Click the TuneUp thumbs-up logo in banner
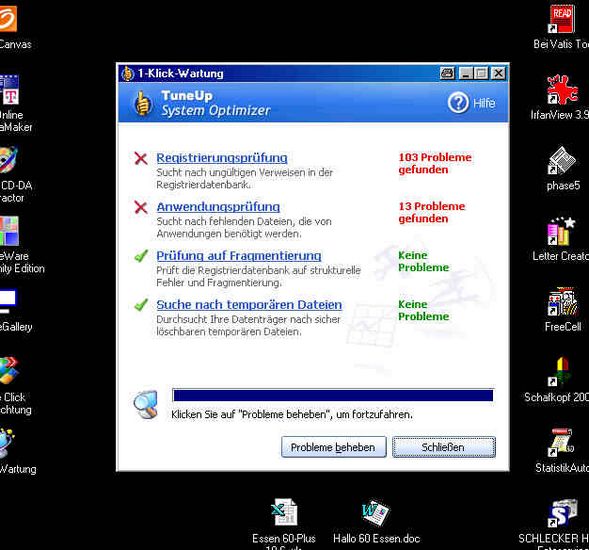The width and height of the screenshot is (589, 550). (143, 103)
